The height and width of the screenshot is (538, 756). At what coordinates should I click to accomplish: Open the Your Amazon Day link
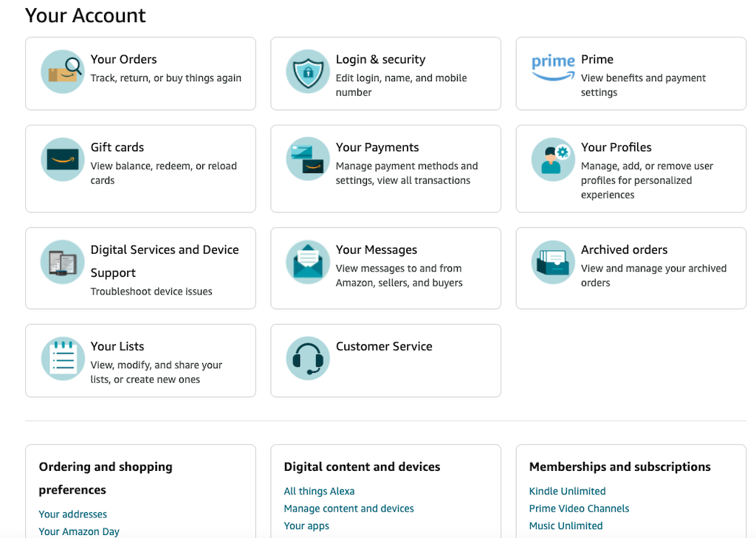click(79, 532)
